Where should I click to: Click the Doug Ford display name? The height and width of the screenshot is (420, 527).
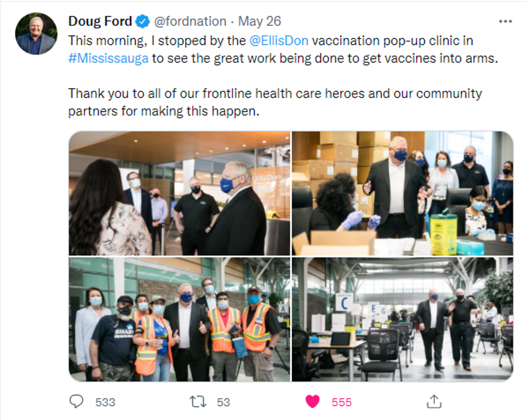point(100,21)
